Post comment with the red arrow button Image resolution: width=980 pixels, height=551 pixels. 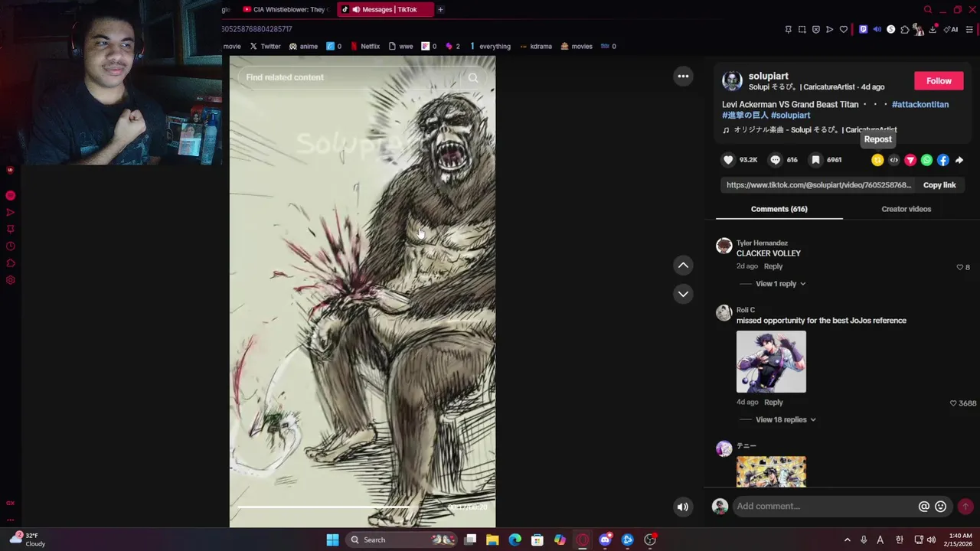(x=965, y=506)
